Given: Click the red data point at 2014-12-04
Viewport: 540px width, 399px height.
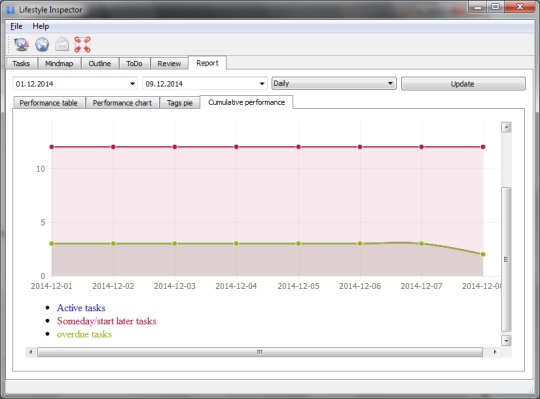Looking at the screenshot, I should click(236, 147).
